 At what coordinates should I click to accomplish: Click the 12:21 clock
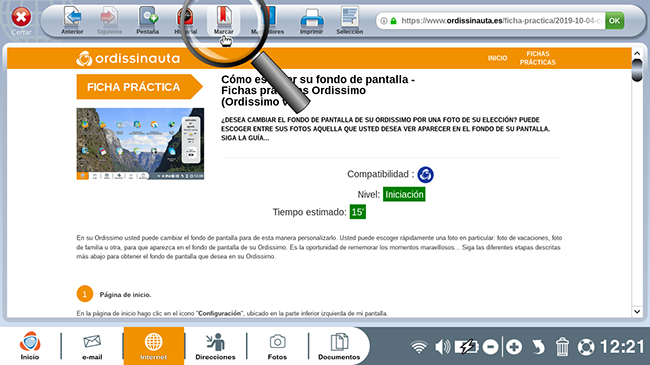click(x=622, y=347)
